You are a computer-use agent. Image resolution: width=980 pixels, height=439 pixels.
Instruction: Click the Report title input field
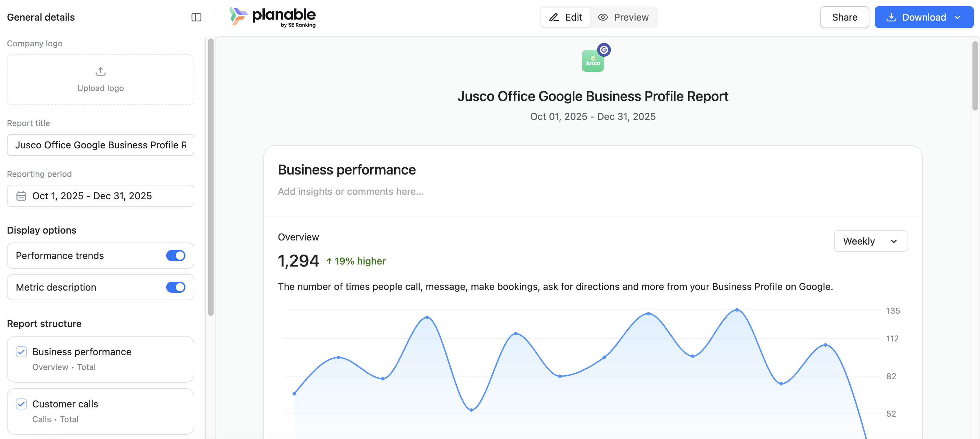tap(100, 145)
